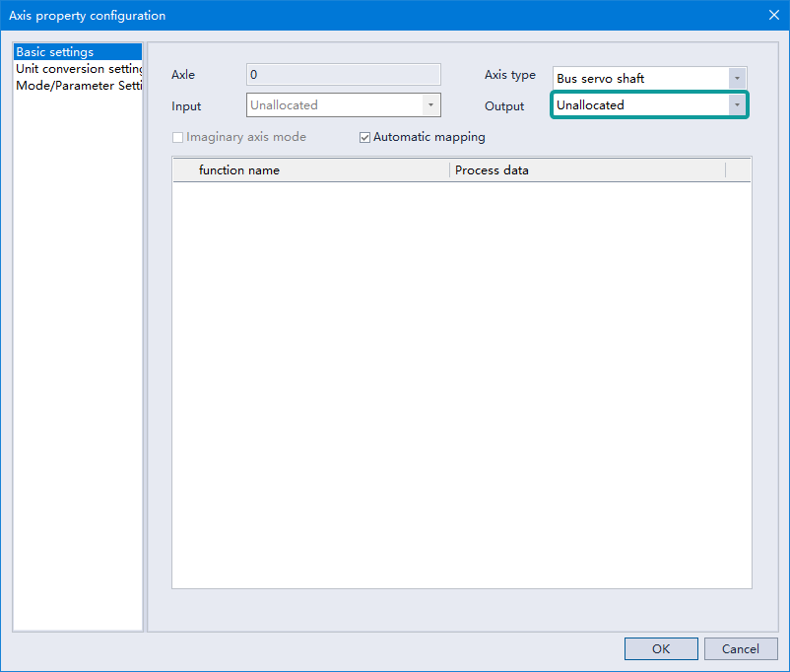Click the Unallocated text in Input box

[x=284, y=104]
